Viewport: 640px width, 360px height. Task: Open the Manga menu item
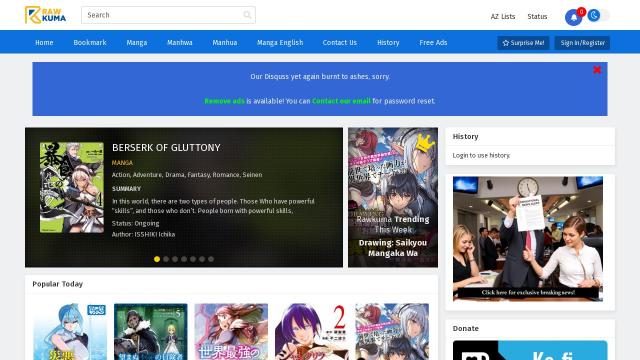[136, 42]
